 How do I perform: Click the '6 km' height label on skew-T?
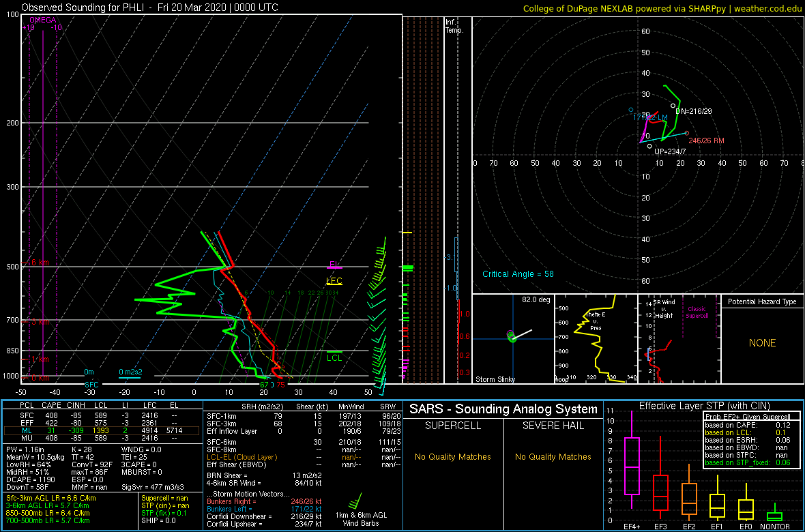point(39,262)
